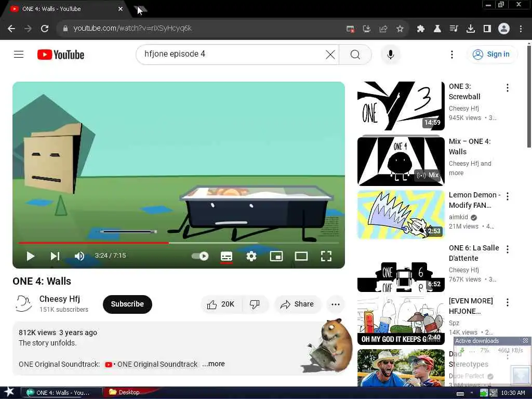Open extensions puzzle icon
The image size is (532, 399).
(x=420, y=29)
